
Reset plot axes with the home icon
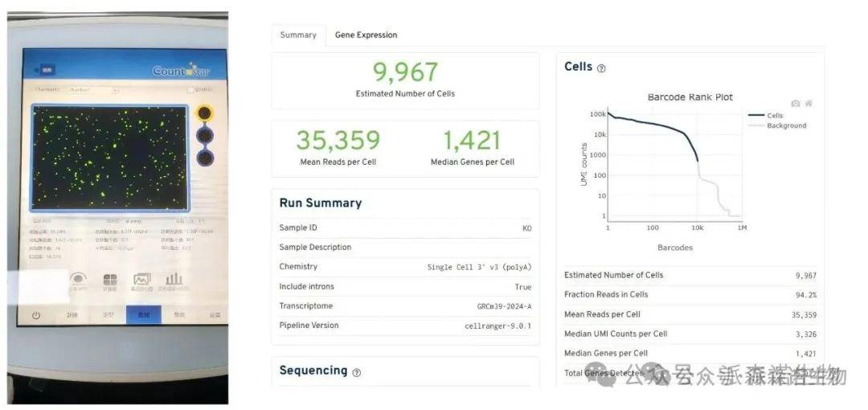(x=809, y=103)
